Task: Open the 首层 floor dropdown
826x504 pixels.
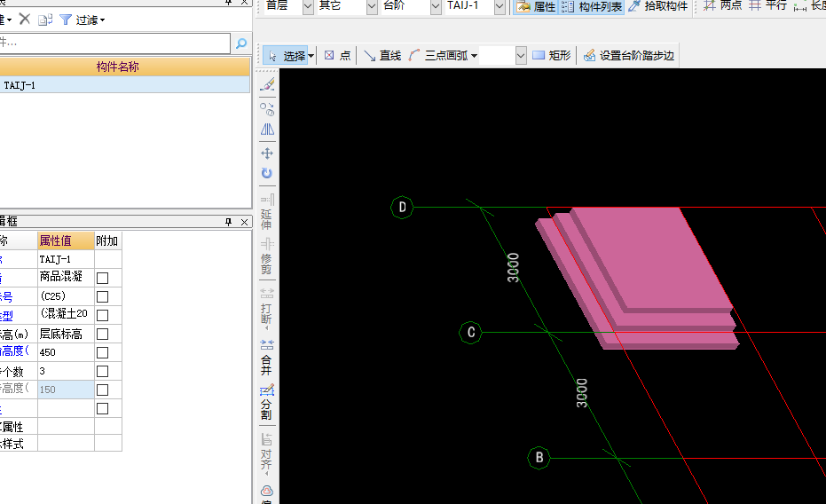Action: tap(308, 6)
